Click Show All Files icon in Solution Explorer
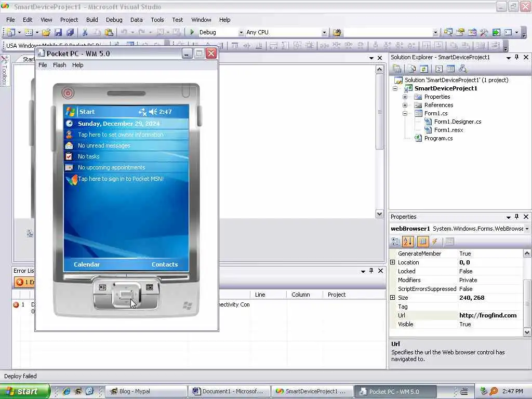 point(412,69)
